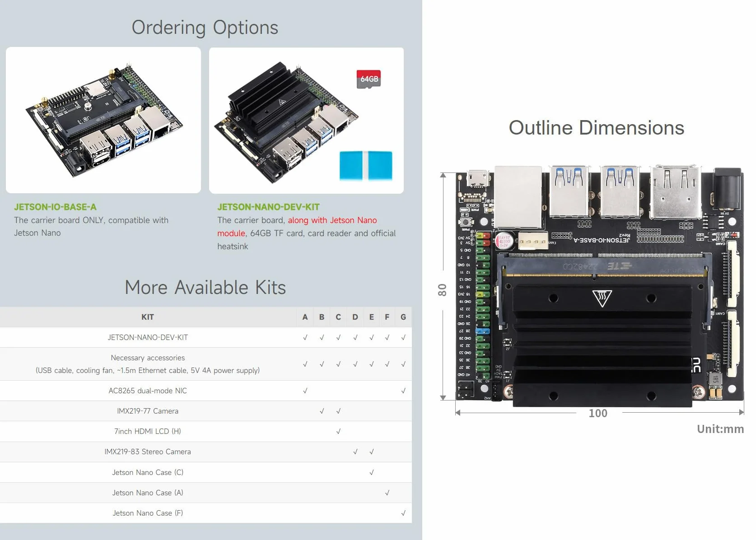Click the JETSON-IO-BASE-A silkscreen label on the board

click(601, 240)
